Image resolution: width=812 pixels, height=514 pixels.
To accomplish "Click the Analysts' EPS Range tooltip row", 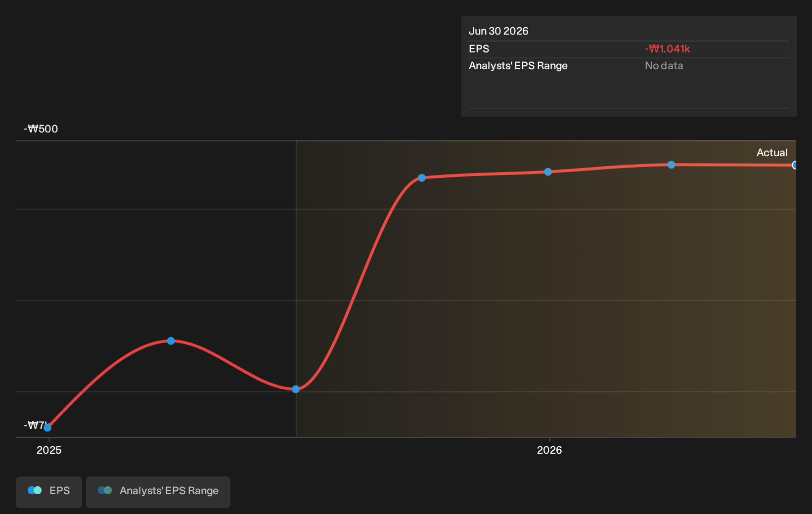I will pos(629,66).
